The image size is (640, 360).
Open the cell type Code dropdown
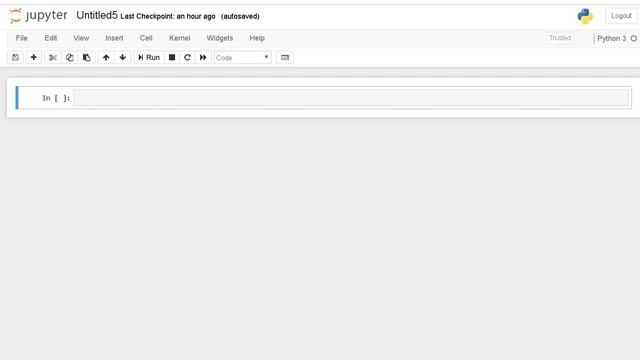coord(242,58)
